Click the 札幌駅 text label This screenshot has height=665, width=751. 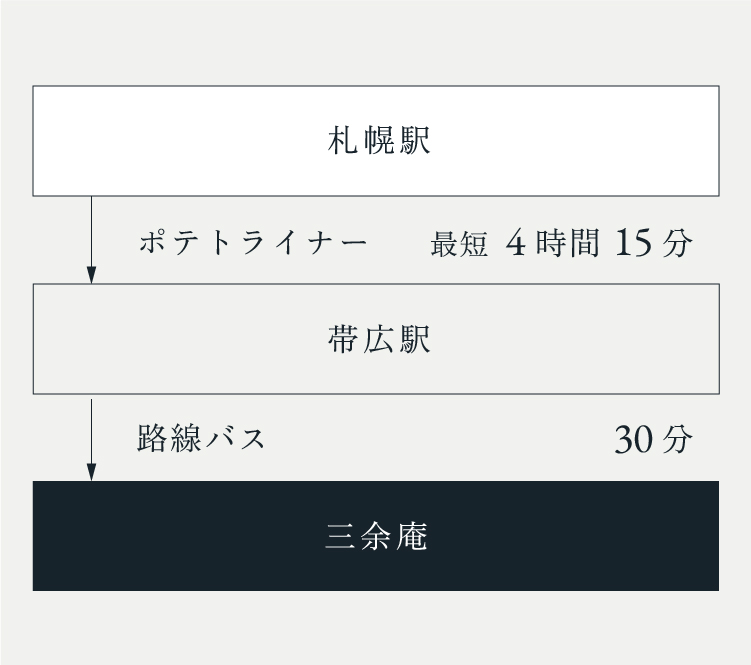379,140
